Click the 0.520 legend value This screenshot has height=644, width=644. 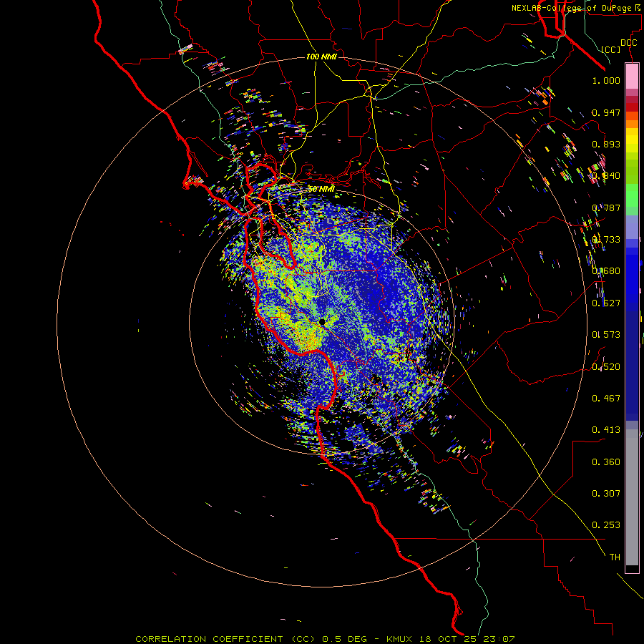606,367
